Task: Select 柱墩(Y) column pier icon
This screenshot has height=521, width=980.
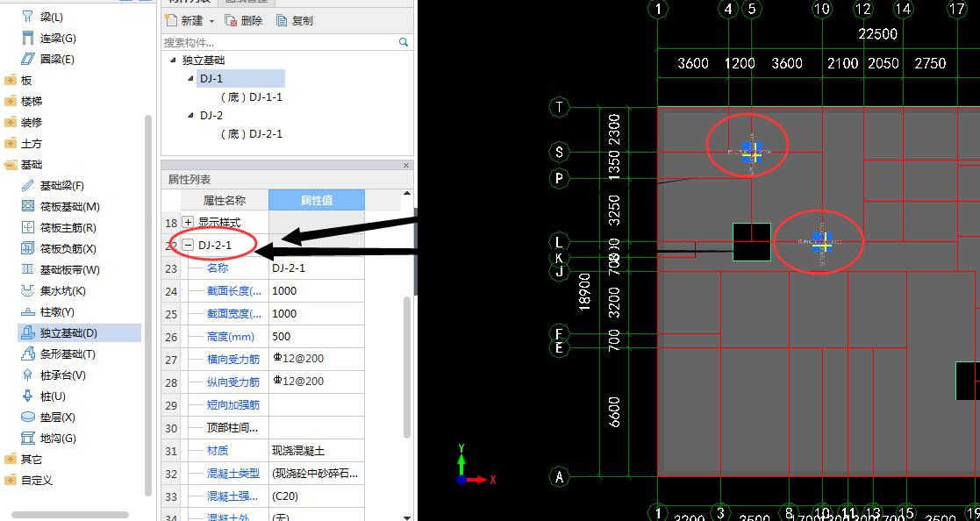Action: 27,311
